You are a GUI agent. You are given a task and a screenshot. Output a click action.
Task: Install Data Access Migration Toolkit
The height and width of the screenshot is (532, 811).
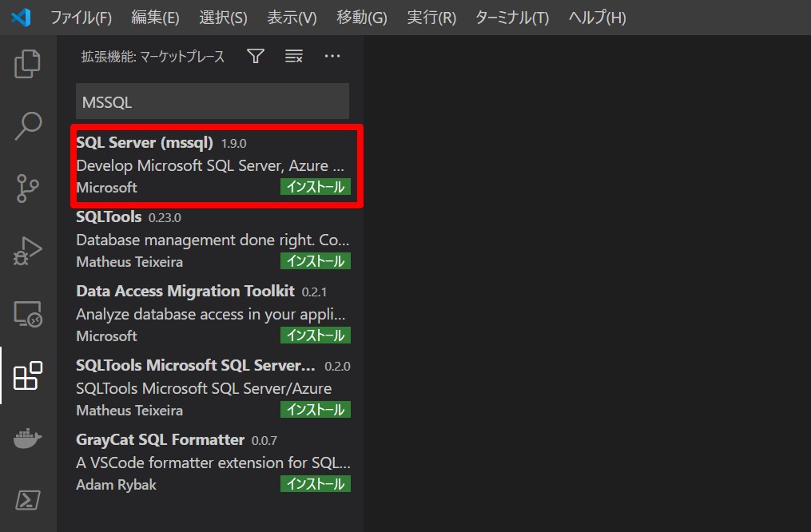[x=316, y=335]
